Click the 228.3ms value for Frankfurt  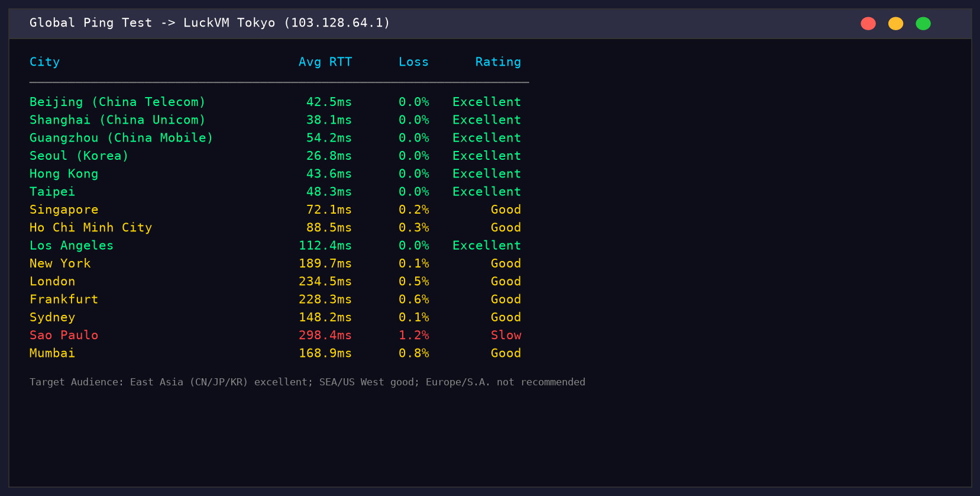[325, 299]
